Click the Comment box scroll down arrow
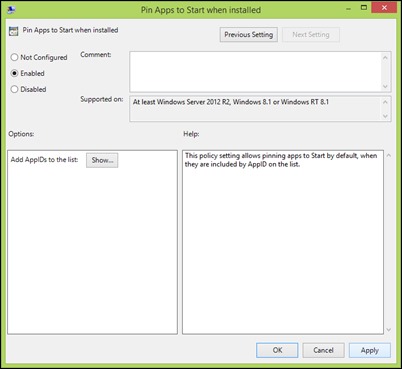This screenshot has width=402, height=369. [385, 86]
